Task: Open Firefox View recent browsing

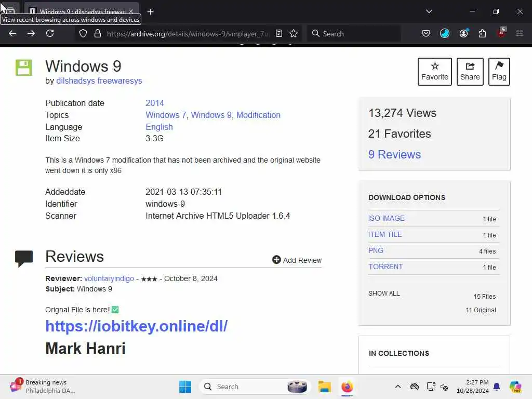Action: (x=10, y=11)
